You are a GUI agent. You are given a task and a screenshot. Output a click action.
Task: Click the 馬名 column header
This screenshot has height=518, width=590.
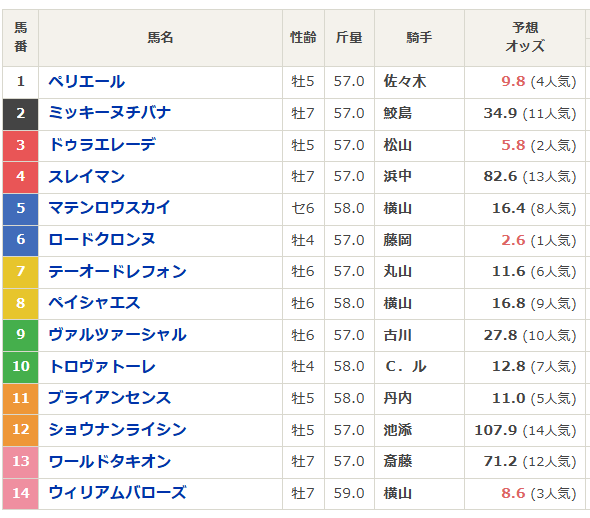160,38
